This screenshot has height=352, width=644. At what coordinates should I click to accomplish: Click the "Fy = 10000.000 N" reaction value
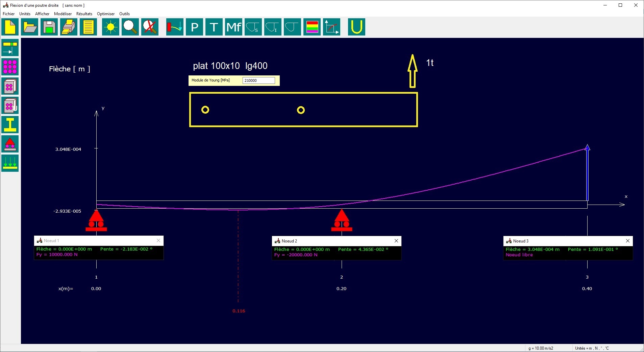[x=57, y=255]
